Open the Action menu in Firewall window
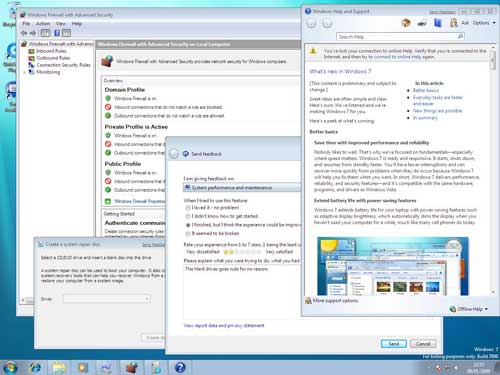The height and width of the screenshot is (375, 500). pos(43,24)
